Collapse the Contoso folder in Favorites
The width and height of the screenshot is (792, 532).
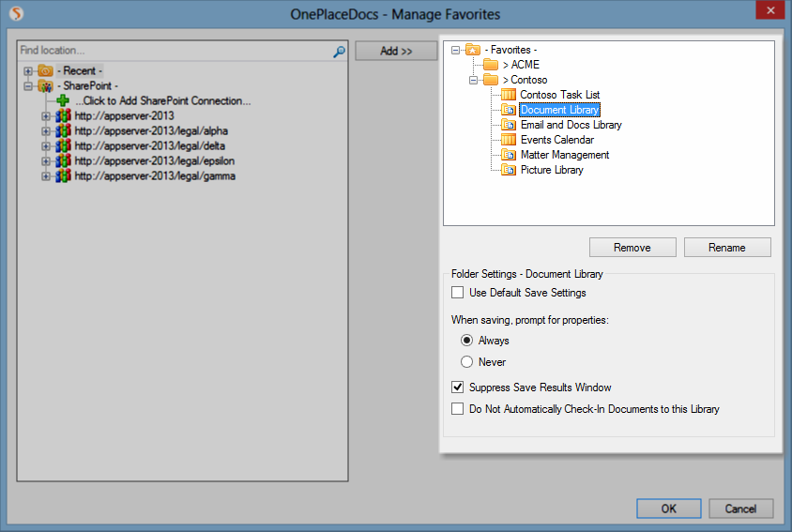point(474,80)
